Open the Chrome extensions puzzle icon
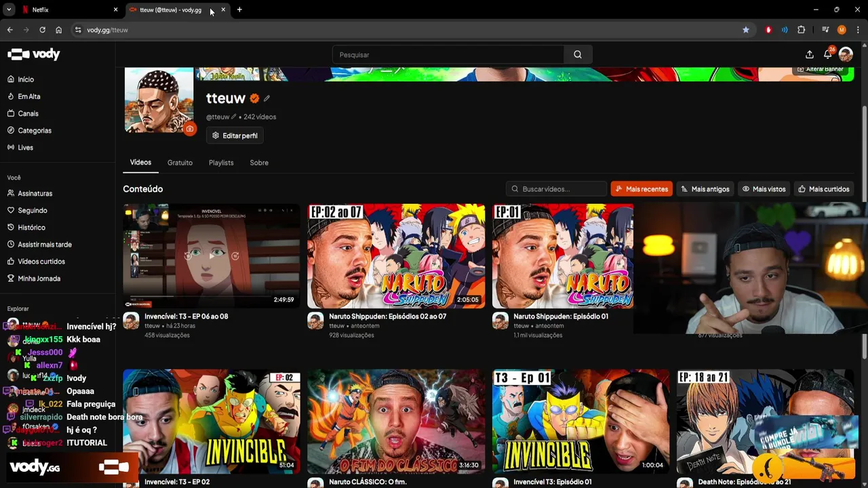The image size is (868, 488). (801, 30)
